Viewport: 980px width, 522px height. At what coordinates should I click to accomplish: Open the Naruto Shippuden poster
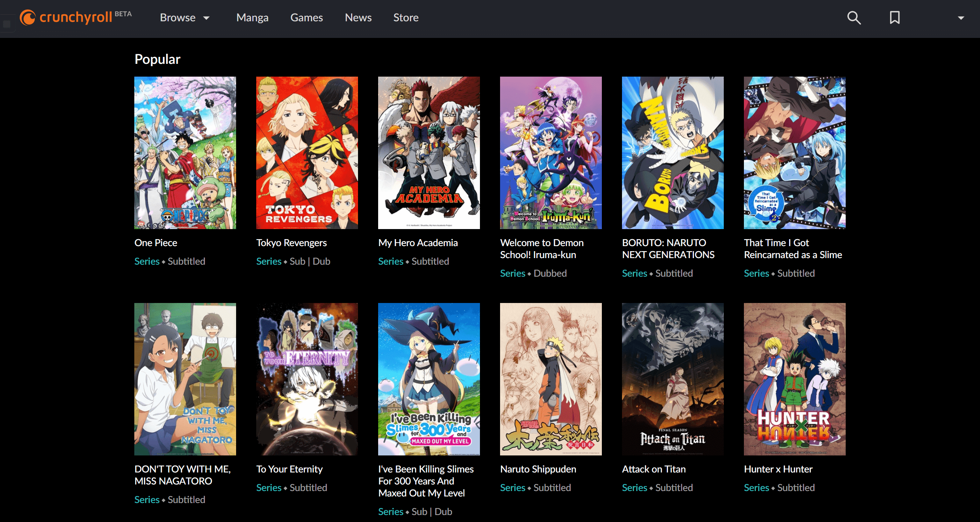pos(551,379)
